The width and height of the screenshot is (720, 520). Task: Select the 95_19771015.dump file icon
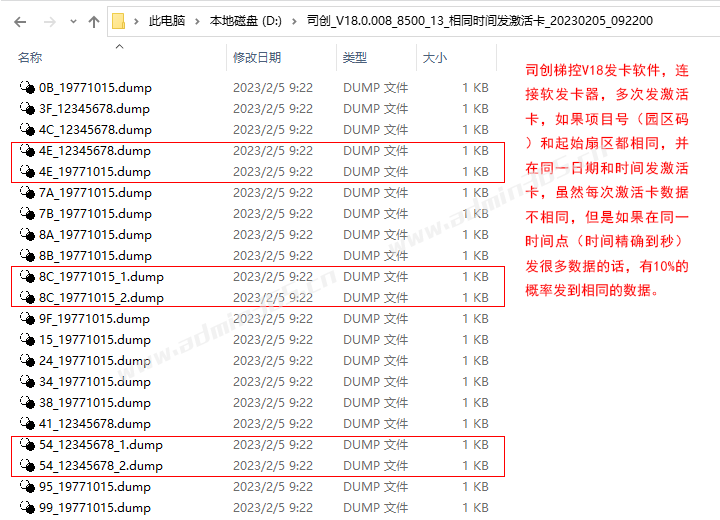pyautogui.click(x=28, y=486)
